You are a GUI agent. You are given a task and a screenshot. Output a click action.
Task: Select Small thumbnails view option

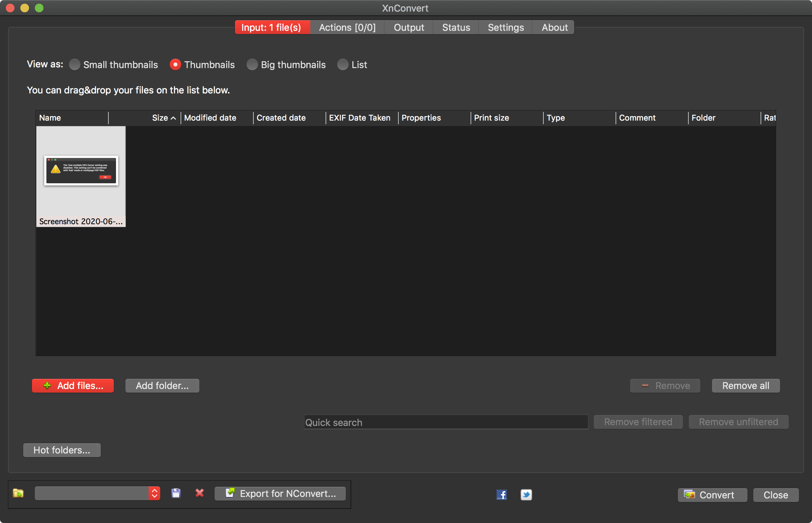[75, 65]
